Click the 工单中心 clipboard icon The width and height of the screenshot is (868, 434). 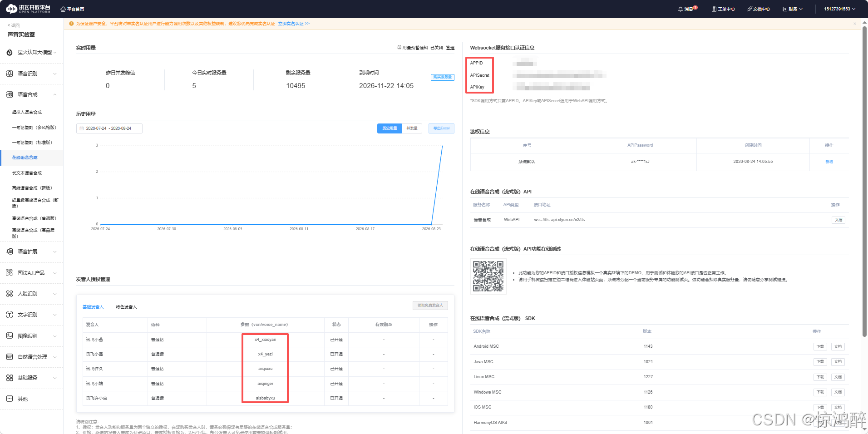714,9
